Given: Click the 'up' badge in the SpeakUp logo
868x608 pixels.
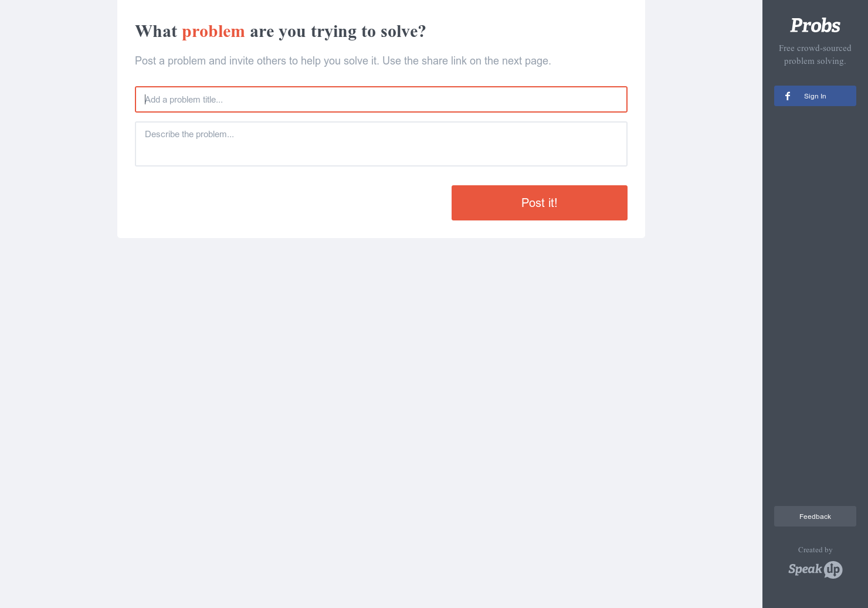Looking at the screenshot, I should (833, 569).
